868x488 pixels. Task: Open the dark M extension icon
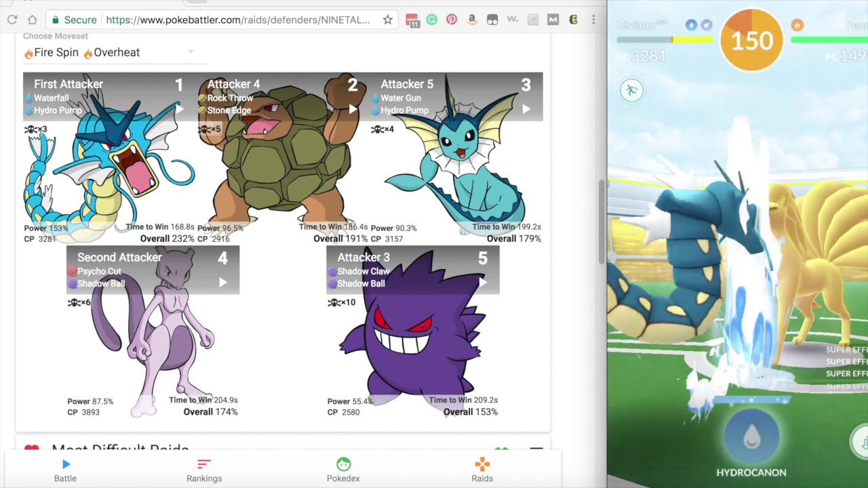coord(553,20)
